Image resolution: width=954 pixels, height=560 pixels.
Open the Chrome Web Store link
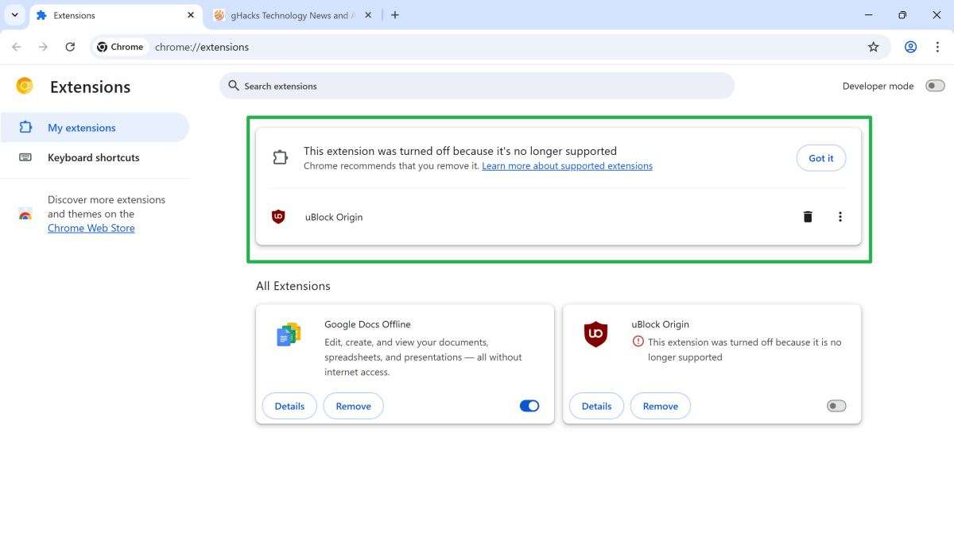tap(91, 228)
